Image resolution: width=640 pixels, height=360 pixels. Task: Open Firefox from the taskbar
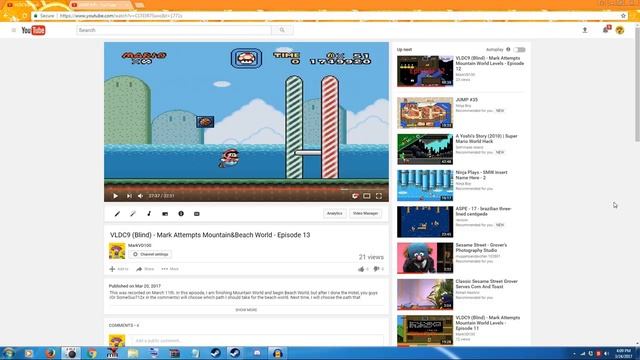50,353
